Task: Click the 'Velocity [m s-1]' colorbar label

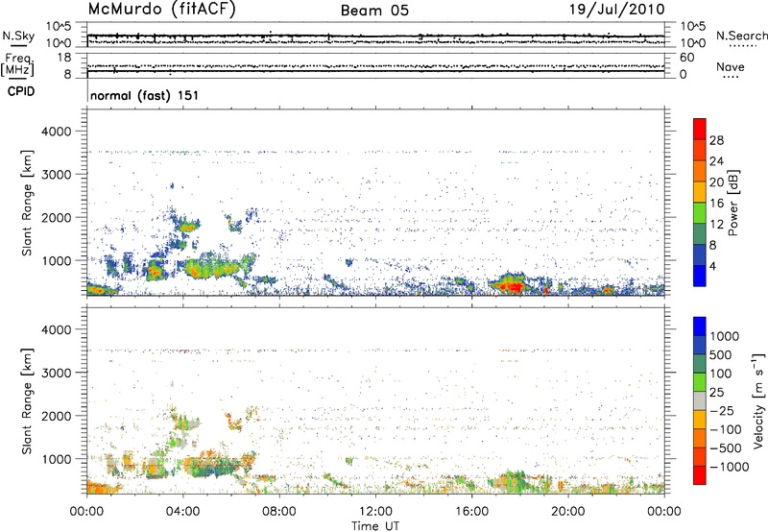Action: (758, 400)
